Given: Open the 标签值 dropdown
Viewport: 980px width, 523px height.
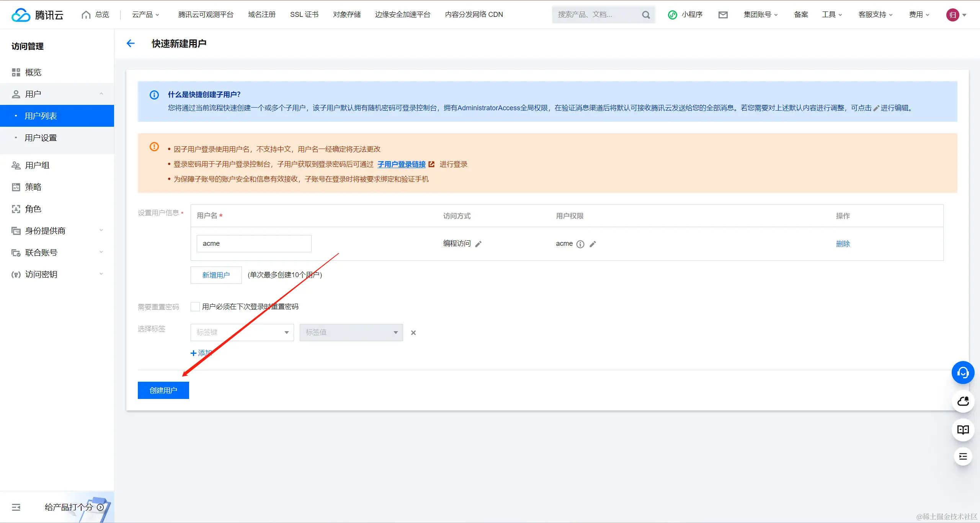Looking at the screenshot, I should coord(351,332).
